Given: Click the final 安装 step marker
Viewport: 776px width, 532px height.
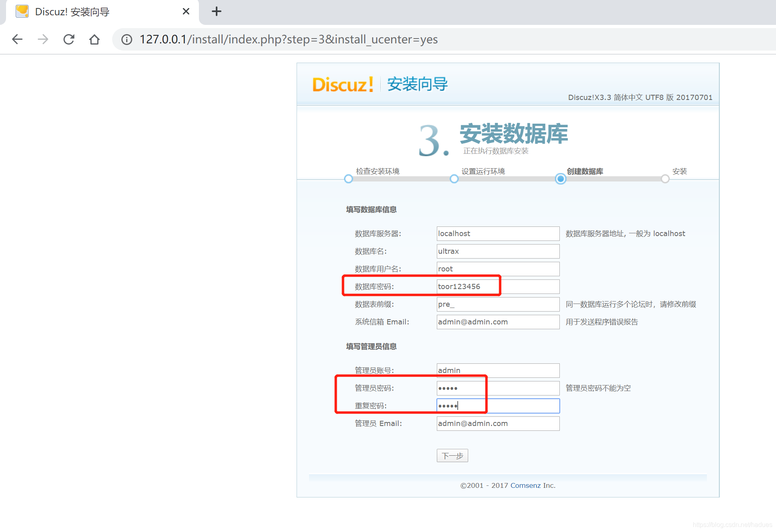Looking at the screenshot, I should click(665, 179).
